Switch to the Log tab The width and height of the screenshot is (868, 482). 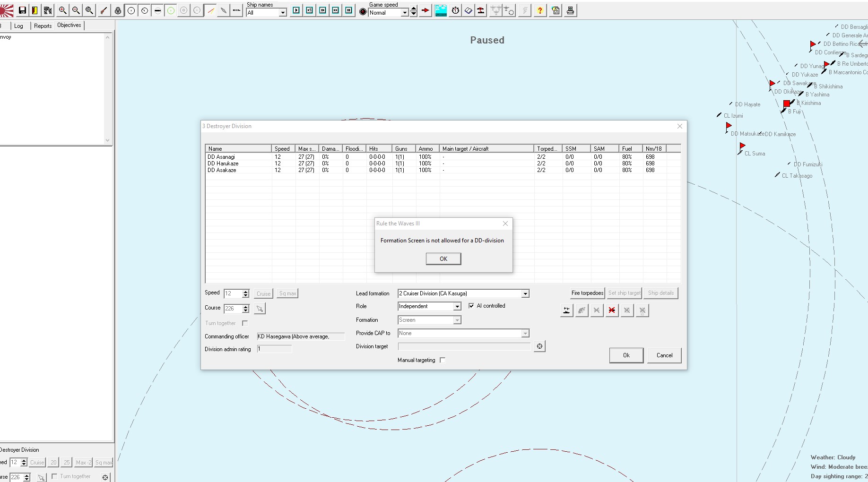(x=18, y=26)
